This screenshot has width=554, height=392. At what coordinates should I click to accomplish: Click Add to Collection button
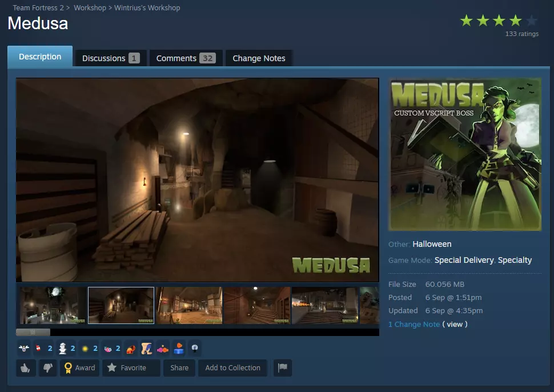[x=232, y=368]
